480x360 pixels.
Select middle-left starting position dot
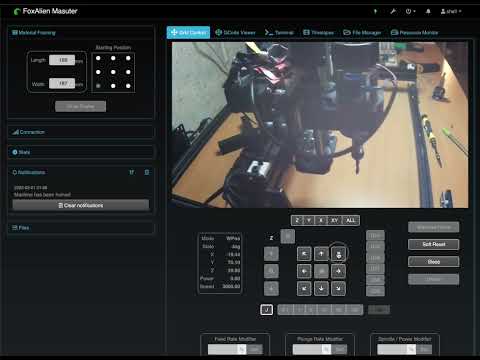(98, 72)
